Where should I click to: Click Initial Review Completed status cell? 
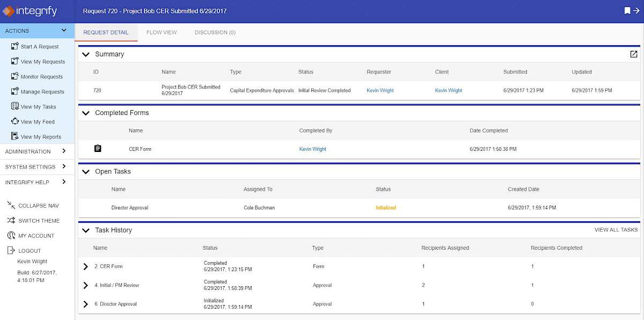click(x=325, y=90)
